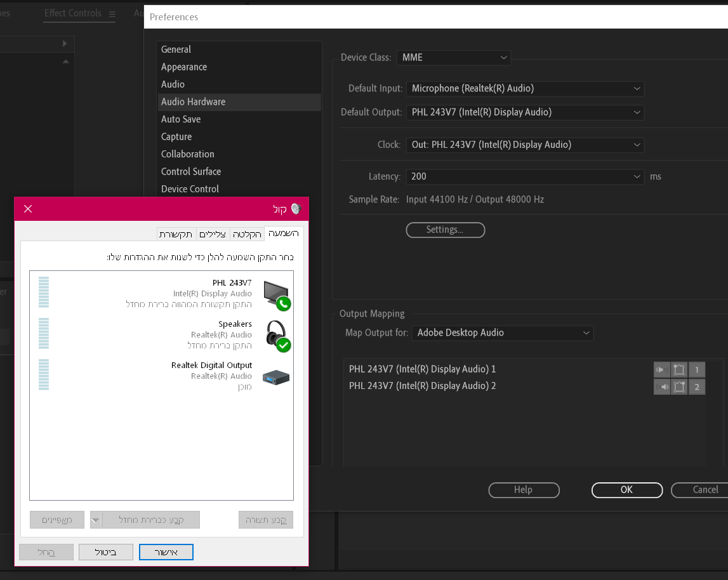This screenshot has width=728, height=580.
Task: Select the Speakers headphones device icon
Action: [277, 336]
